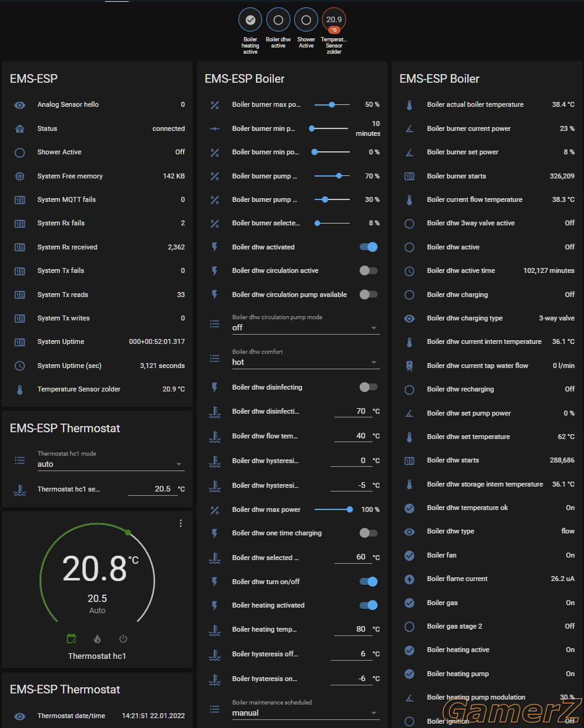584x728 pixels.
Task: Click the counter icon for Boiler burner starts
Action: (x=409, y=176)
